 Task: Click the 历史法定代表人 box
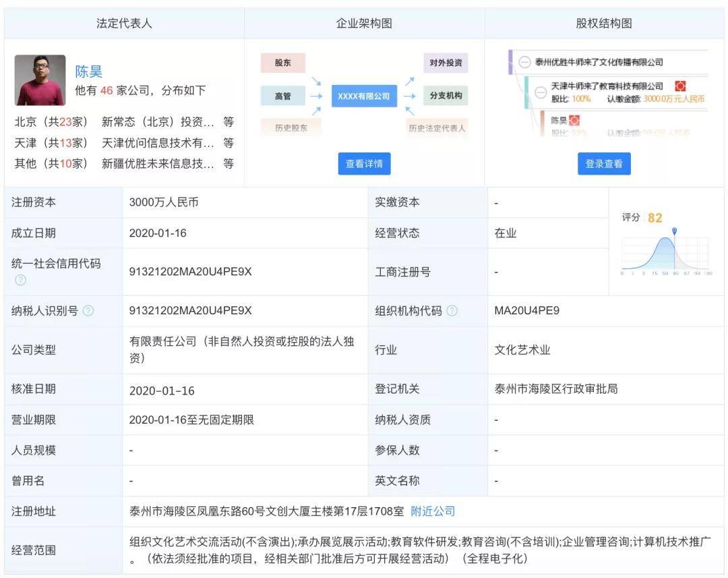(x=437, y=127)
